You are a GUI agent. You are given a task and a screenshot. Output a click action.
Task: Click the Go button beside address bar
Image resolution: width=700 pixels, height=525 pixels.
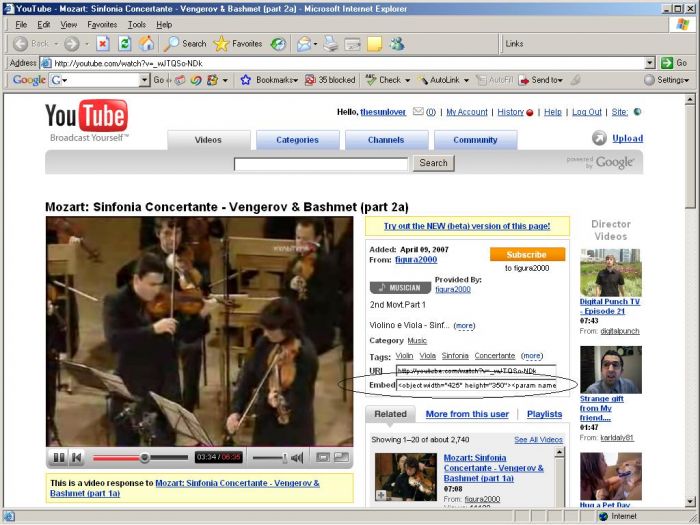pos(674,63)
